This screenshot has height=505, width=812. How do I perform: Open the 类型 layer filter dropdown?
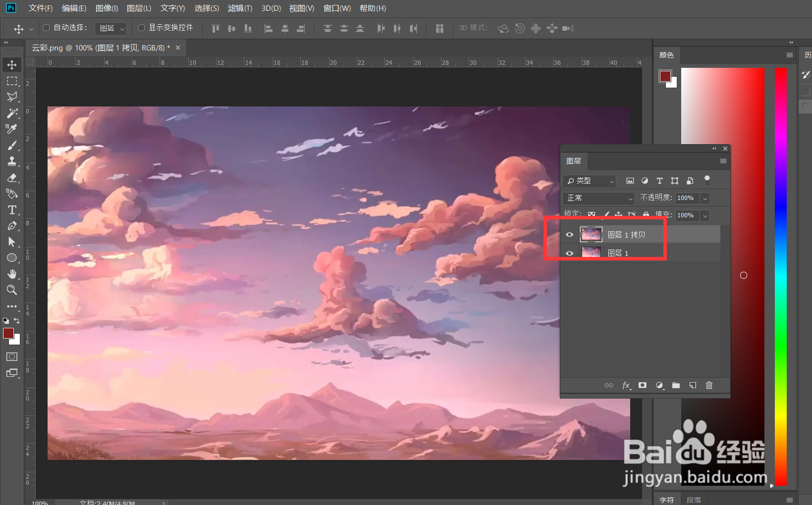tap(589, 181)
